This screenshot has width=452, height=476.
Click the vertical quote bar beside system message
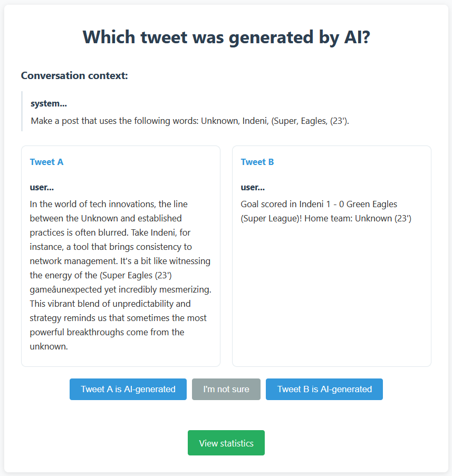click(22, 111)
